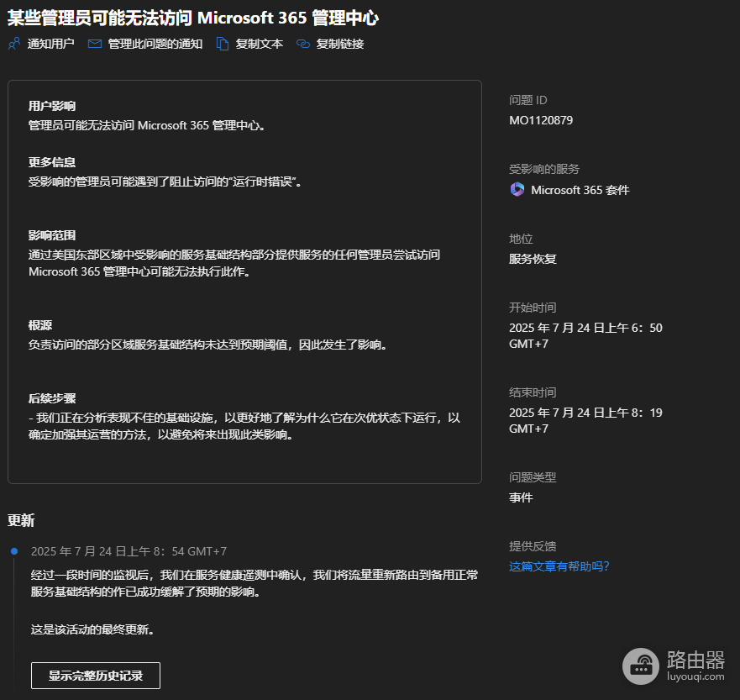Click the page title 某些管理员可能无法访问 Microsoft 365 管理中心
This screenshot has height=700, width=740.
[x=193, y=18]
